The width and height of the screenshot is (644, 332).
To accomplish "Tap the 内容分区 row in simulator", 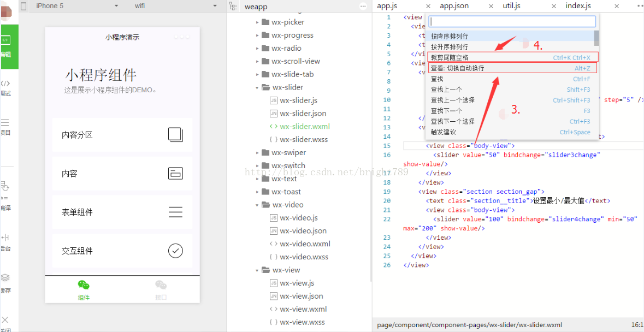I will tap(122, 135).
